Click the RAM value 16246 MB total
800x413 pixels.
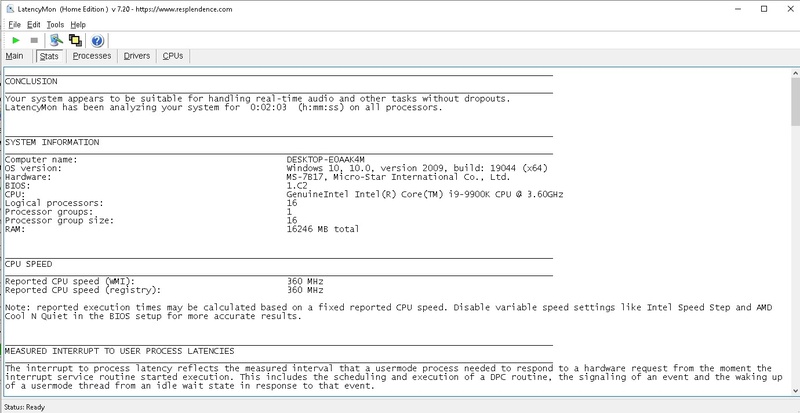(323, 229)
